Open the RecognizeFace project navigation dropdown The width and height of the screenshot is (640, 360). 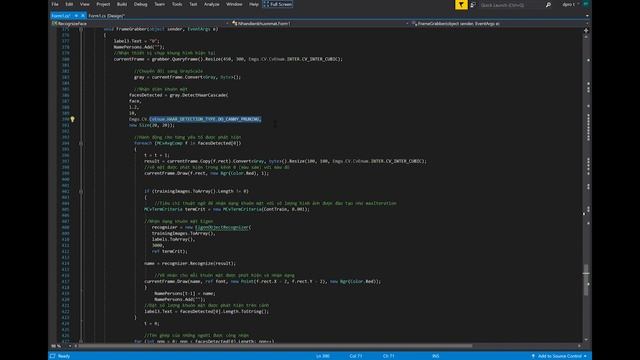pyautogui.click(x=139, y=24)
